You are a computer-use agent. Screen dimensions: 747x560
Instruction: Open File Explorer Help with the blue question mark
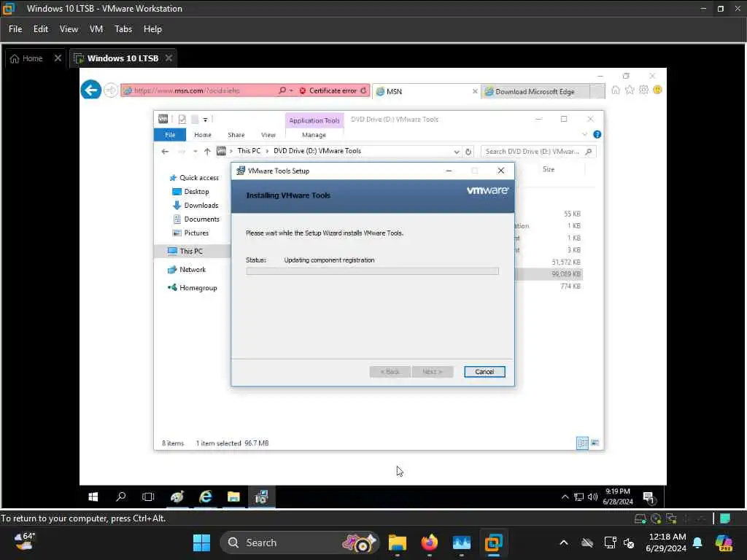597,135
